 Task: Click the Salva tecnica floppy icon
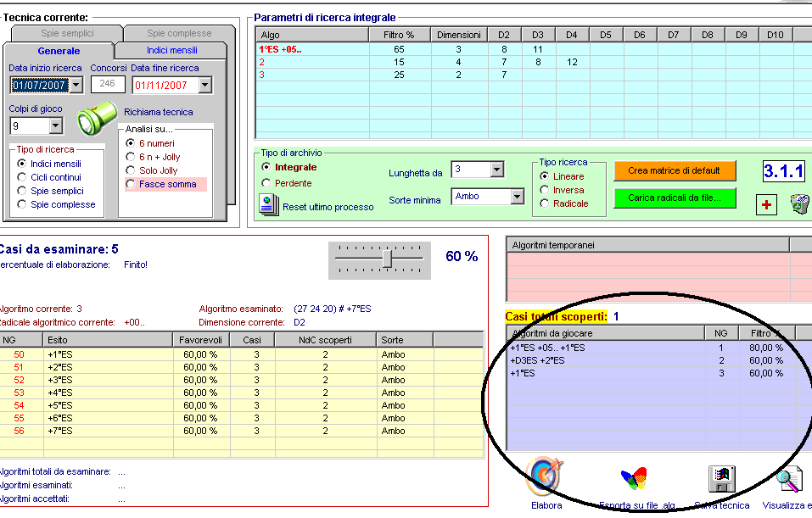pos(722,479)
